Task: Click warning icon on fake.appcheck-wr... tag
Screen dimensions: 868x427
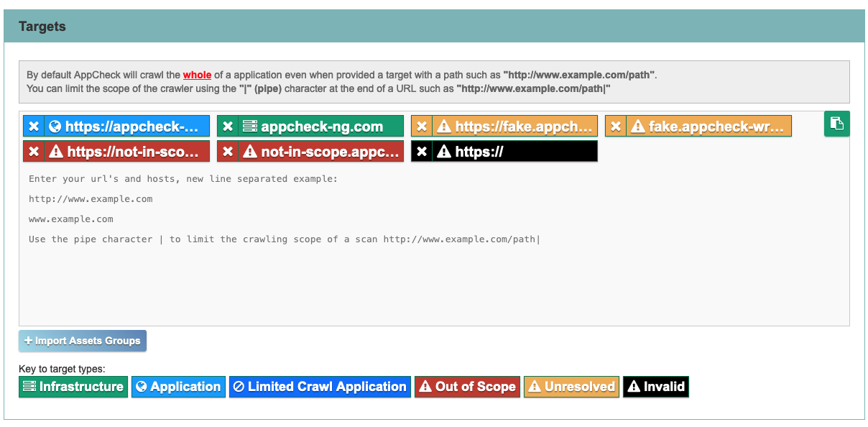Action: click(637, 127)
